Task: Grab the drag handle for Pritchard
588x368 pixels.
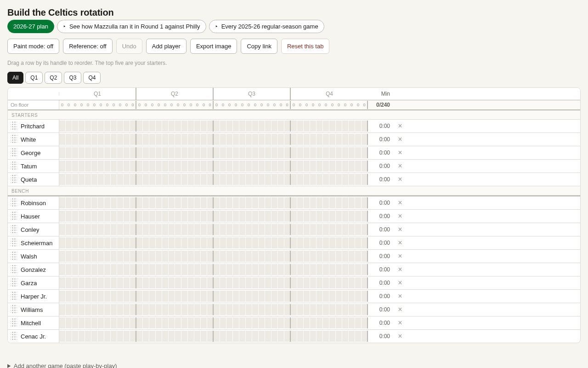Action: pyautogui.click(x=14, y=126)
